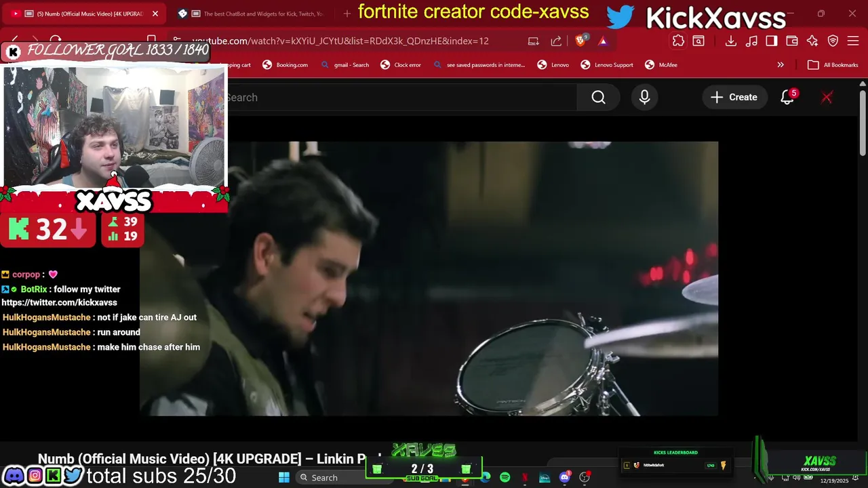
Task: Click the YouTube search magnifier button
Action: [x=598, y=97]
